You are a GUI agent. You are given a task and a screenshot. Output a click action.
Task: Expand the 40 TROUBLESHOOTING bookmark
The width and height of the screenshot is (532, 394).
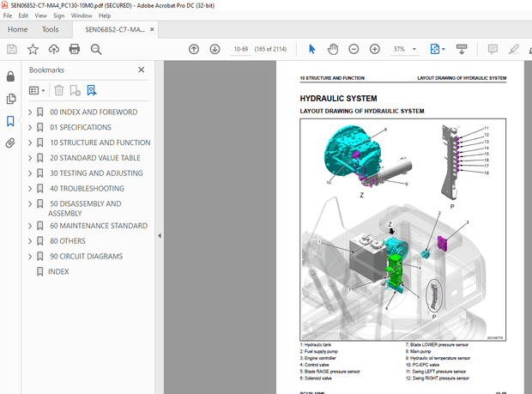tap(30, 188)
